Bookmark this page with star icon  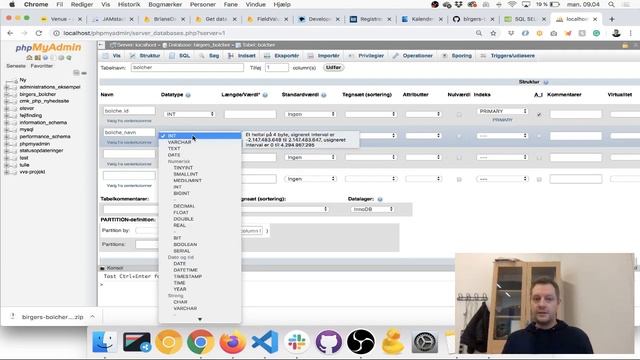point(493,33)
